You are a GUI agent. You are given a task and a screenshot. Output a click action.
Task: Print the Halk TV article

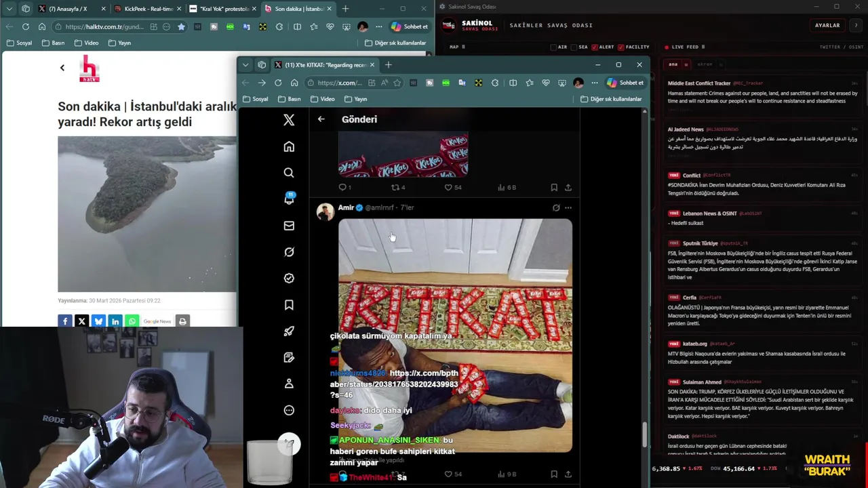pyautogui.click(x=182, y=321)
